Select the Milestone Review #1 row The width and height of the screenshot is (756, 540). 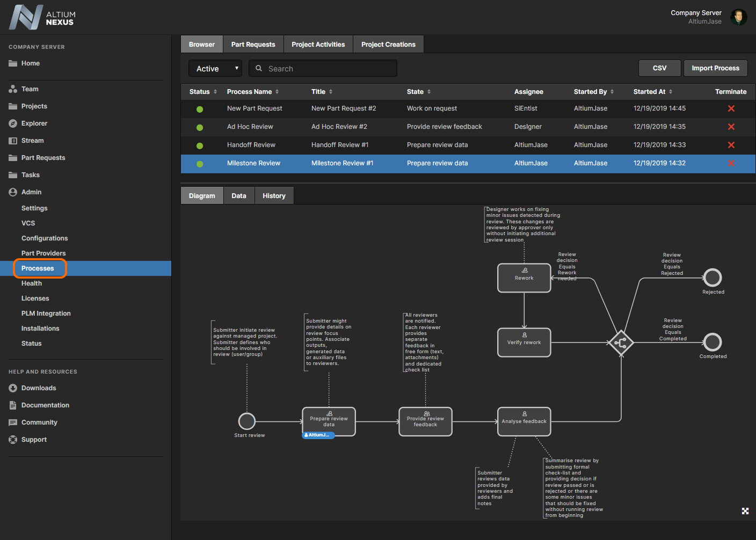click(342, 163)
